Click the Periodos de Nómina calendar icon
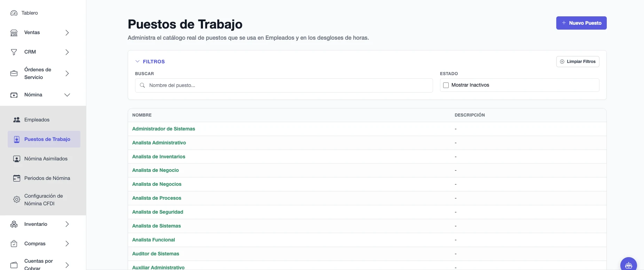The image size is (644, 270). (x=17, y=178)
